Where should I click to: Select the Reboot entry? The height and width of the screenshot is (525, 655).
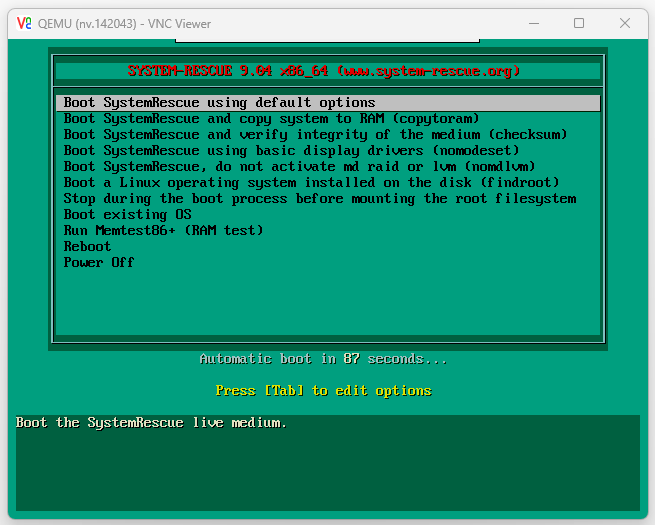(88, 247)
